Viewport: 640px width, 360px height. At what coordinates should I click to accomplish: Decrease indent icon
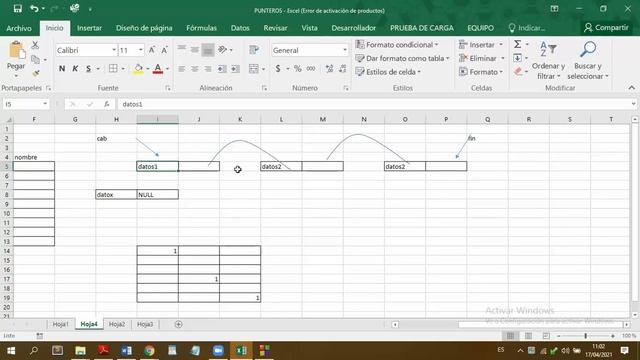tap(222, 69)
